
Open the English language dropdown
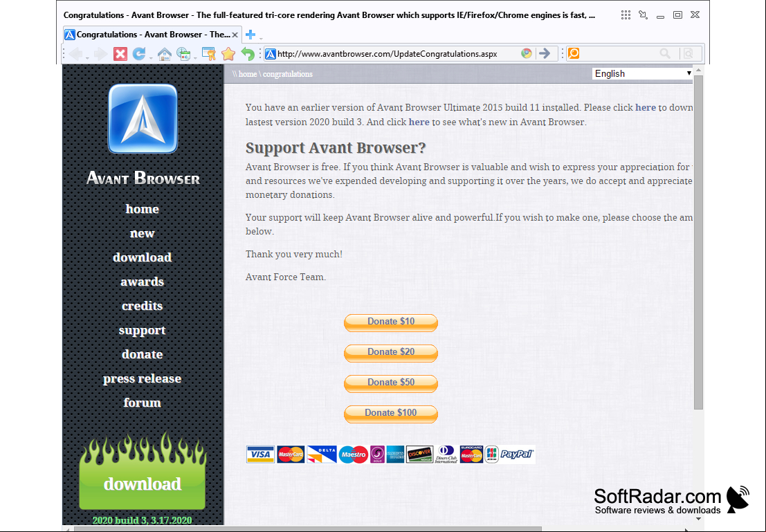642,73
